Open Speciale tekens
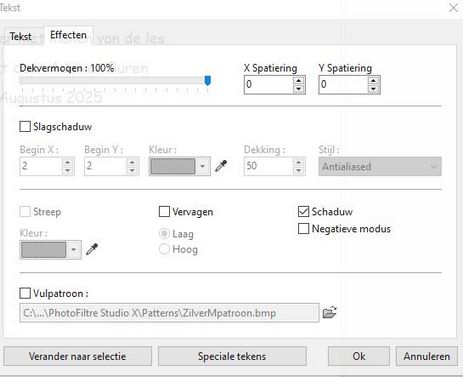Viewport: 463px width, 377px height. click(232, 356)
